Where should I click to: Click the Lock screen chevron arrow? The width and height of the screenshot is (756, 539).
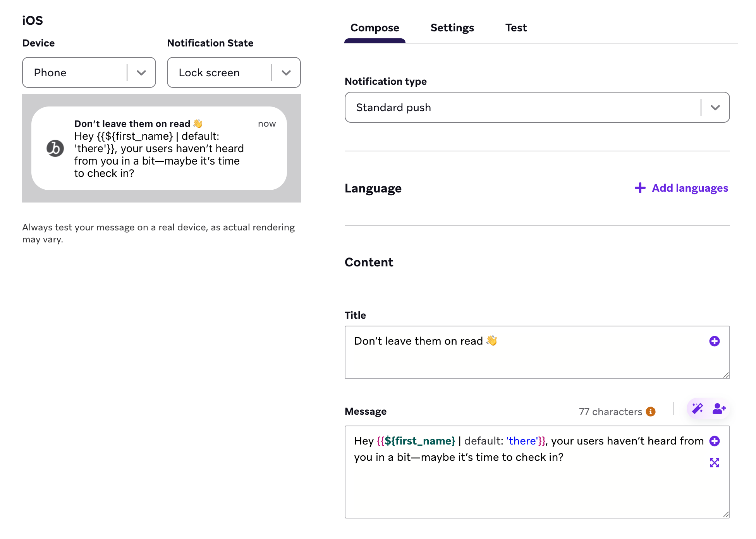click(287, 72)
